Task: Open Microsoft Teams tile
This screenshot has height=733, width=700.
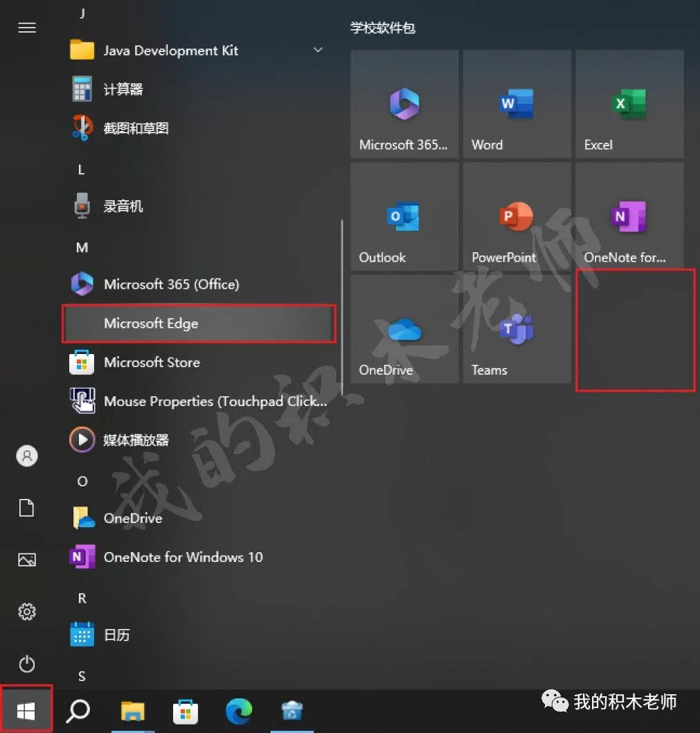Action: point(517,329)
